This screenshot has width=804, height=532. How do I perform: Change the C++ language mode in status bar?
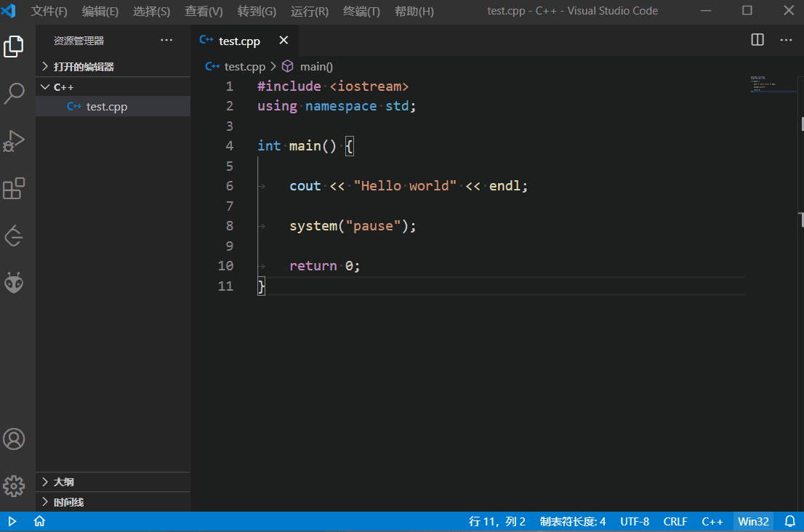(x=712, y=522)
